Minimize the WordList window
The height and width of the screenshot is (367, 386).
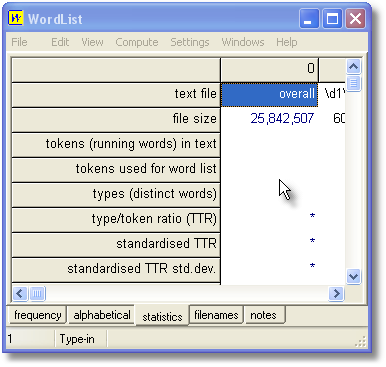pos(309,18)
